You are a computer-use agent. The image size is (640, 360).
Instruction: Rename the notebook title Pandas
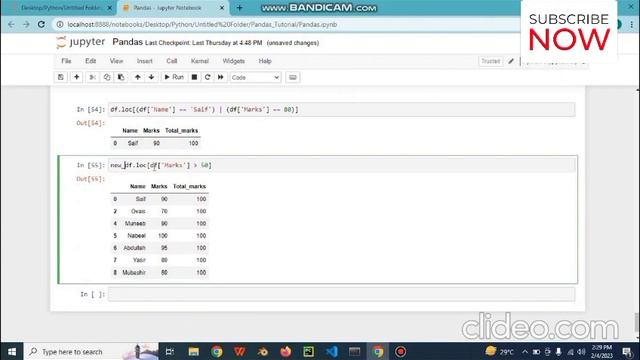coord(127,42)
